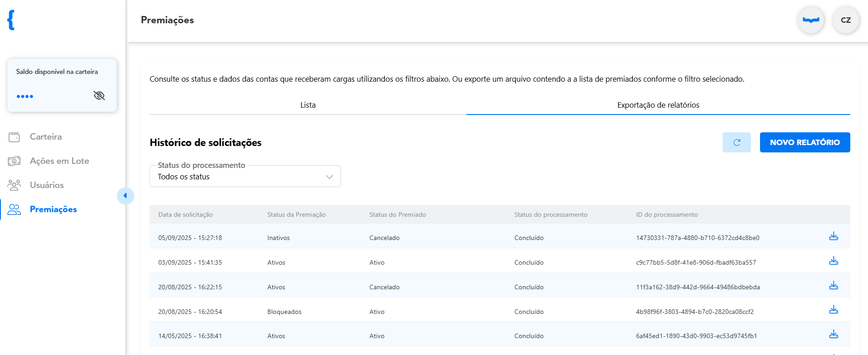Click date cell 14/05/2025 - 16:38:41
Image resolution: width=868 pixels, height=355 pixels.
pos(190,336)
